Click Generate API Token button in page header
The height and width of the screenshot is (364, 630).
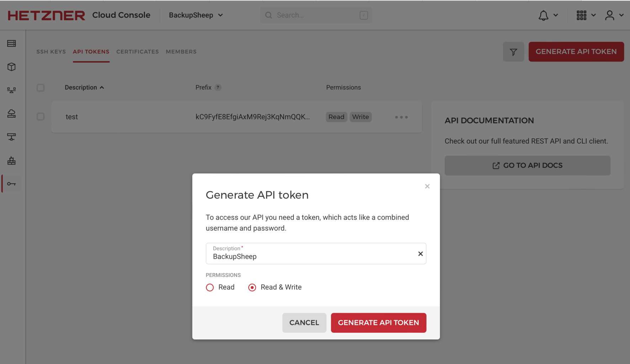pos(576,52)
